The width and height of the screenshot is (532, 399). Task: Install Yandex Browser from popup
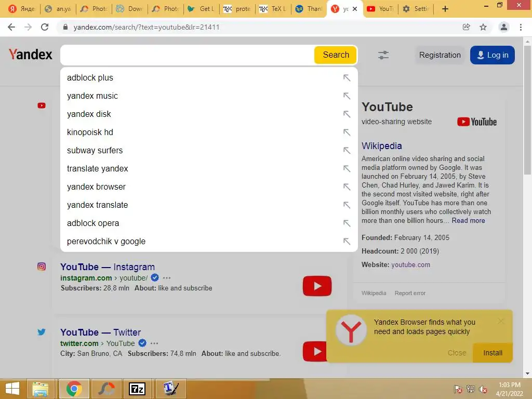(493, 353)
